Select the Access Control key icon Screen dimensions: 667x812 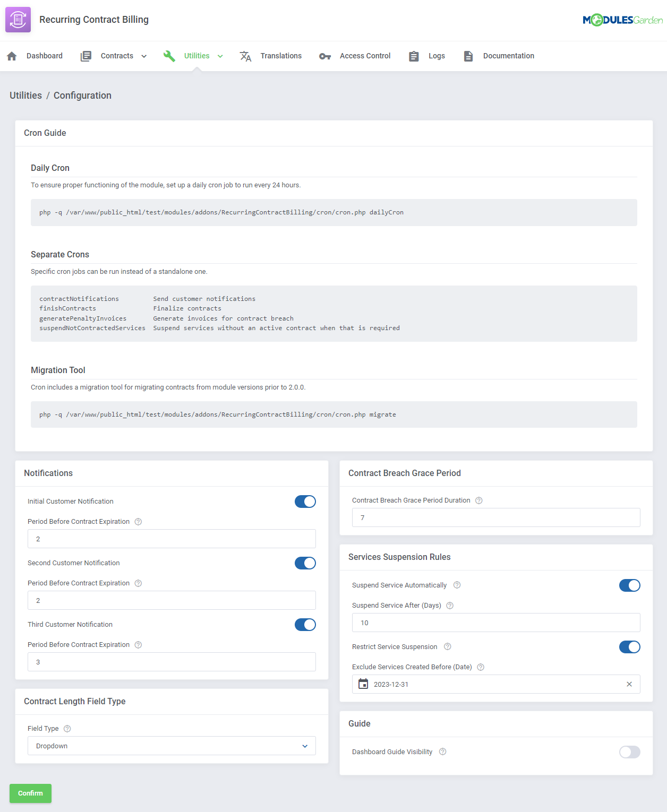point(324,56)
